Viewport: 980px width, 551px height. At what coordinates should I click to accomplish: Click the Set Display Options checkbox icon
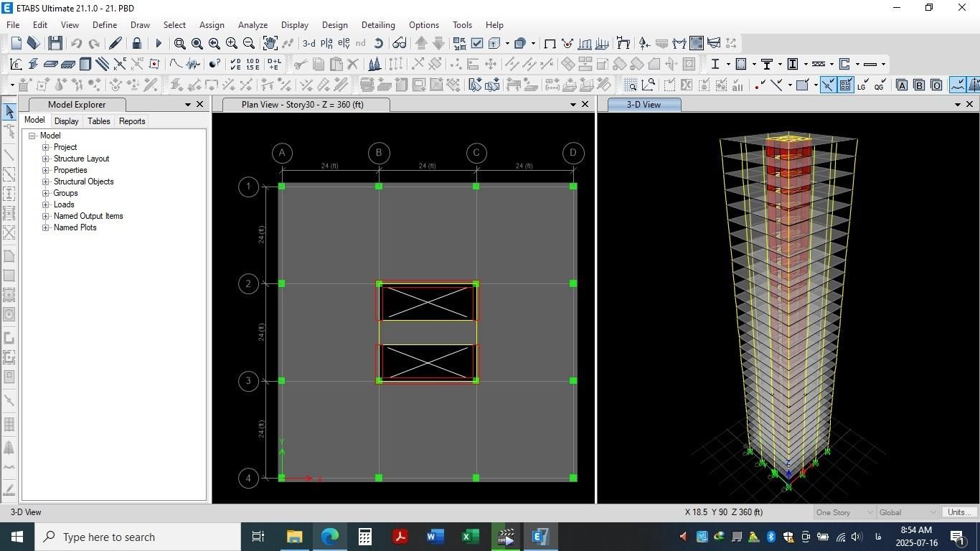[477, 43]
